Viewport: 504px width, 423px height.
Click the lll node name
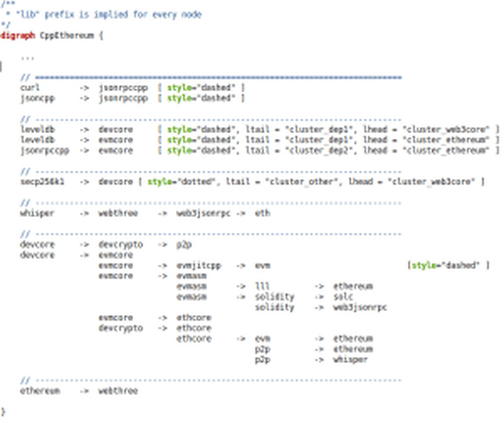click(262, 286)
